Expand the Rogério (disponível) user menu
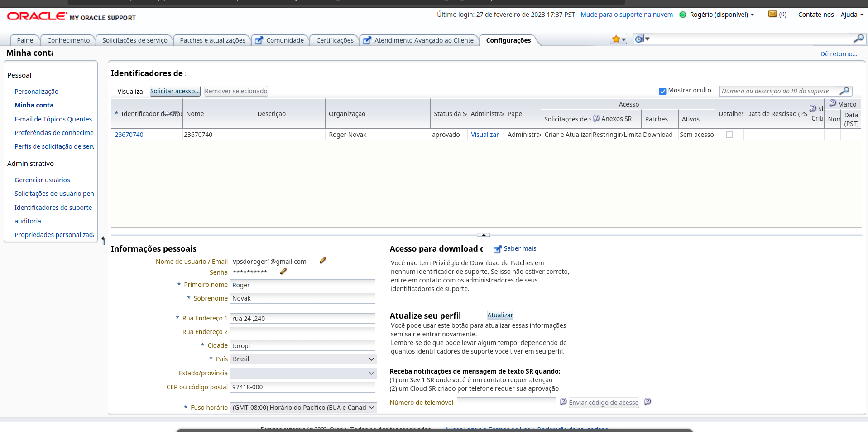Viewport: 868px width, 432px height. pos(722,15)
